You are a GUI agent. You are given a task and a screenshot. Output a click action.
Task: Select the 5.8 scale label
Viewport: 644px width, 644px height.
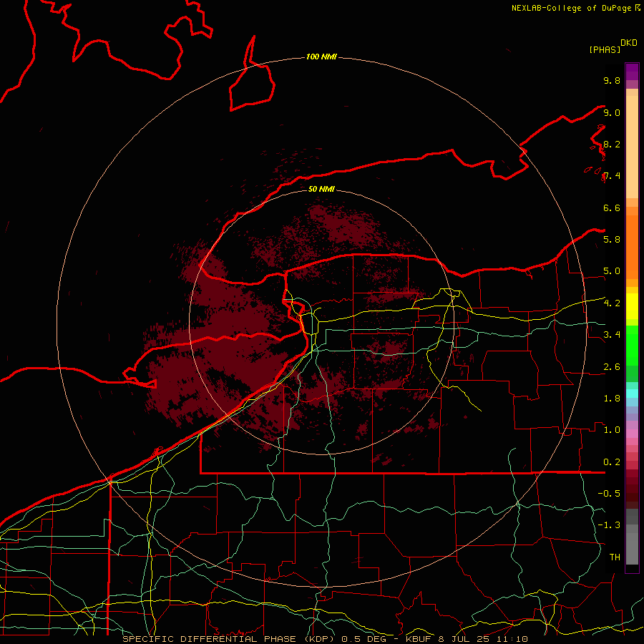tap(612, 240)
